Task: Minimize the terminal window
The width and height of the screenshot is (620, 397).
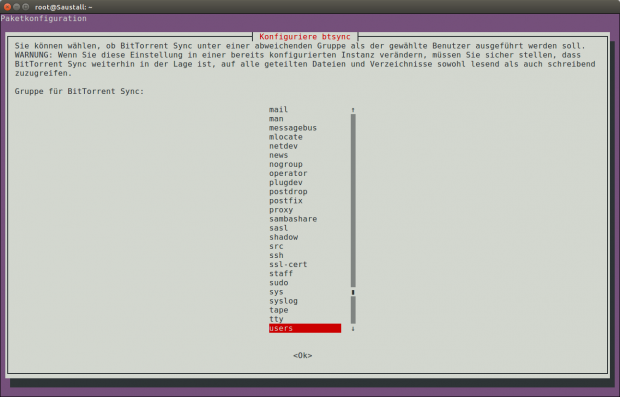Action: pyautogui.click(x=16, y=7)
